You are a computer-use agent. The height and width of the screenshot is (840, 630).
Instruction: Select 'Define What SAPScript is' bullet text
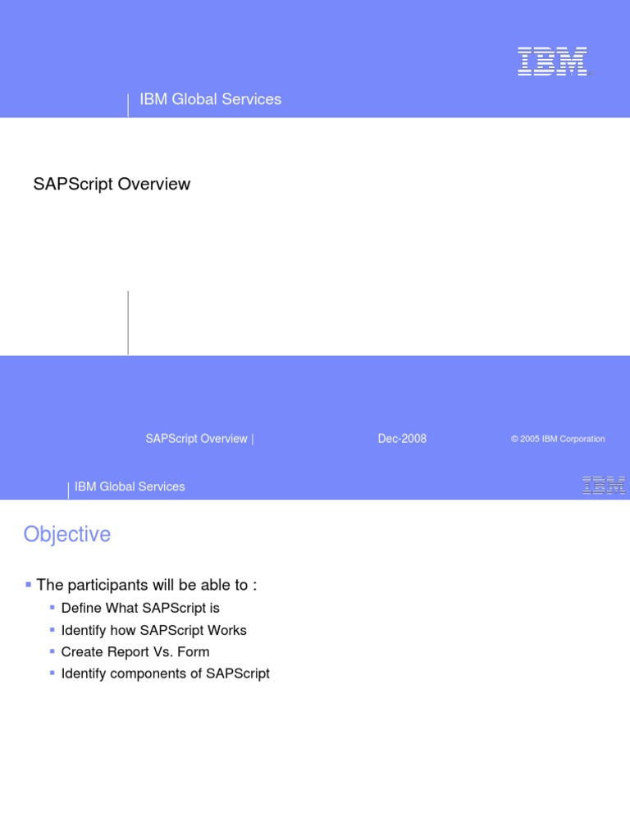coord(140,608)
